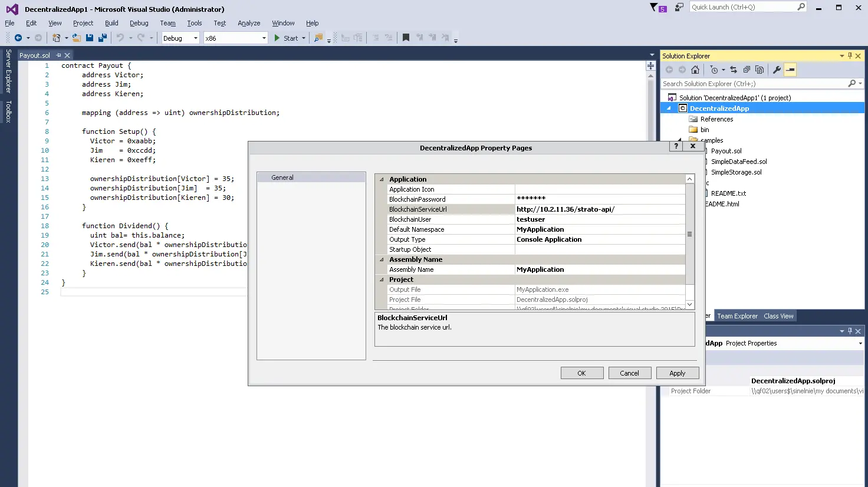Click the pushpin on the Properties panel
Screen dimensions: 868x487
click(x=850, y=331)
